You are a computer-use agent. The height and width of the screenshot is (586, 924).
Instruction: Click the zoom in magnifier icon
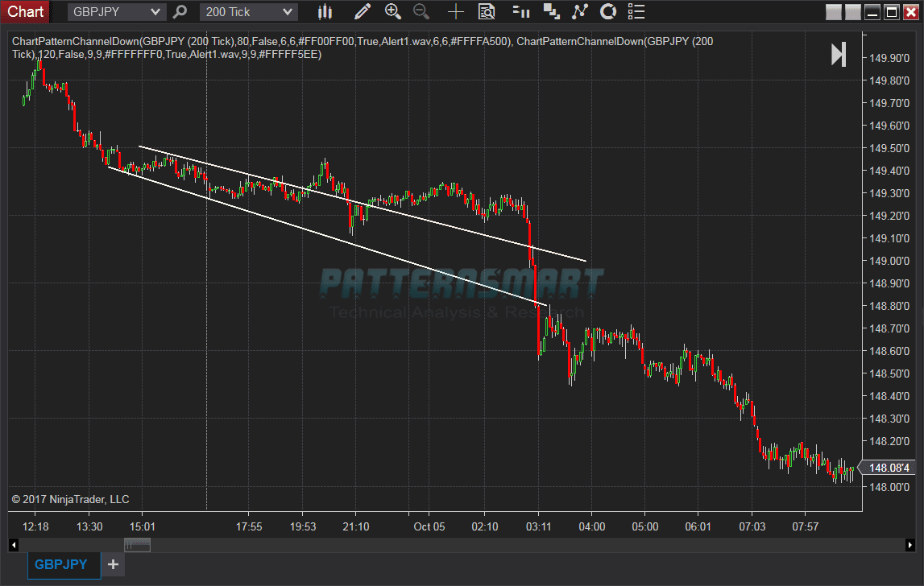click(392, 11)
